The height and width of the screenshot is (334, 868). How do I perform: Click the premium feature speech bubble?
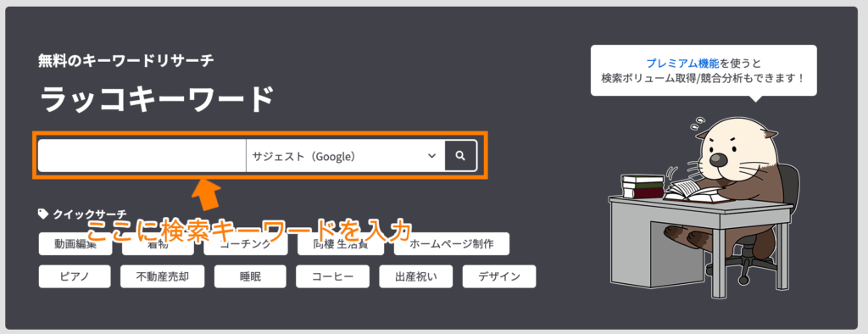[x=703, y=70]
